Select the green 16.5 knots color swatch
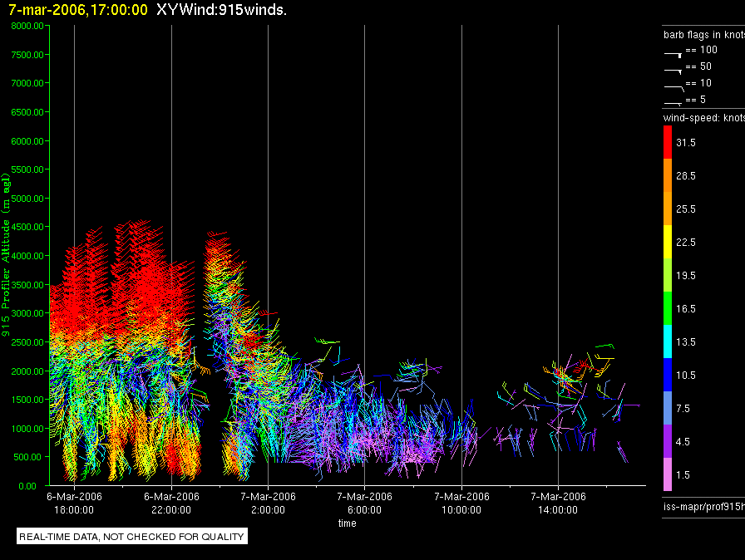This screenshot has width=745, height=560. coord(668,308)
